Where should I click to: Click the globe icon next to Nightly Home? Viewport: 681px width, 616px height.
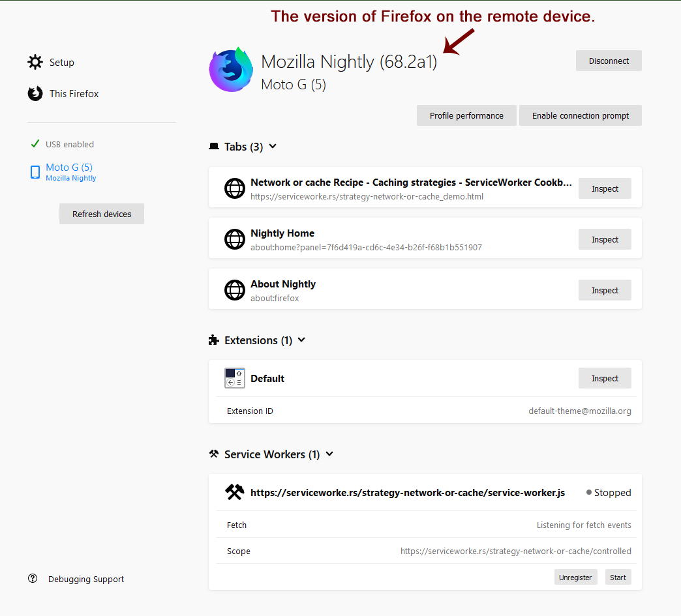tap(234, 239)
